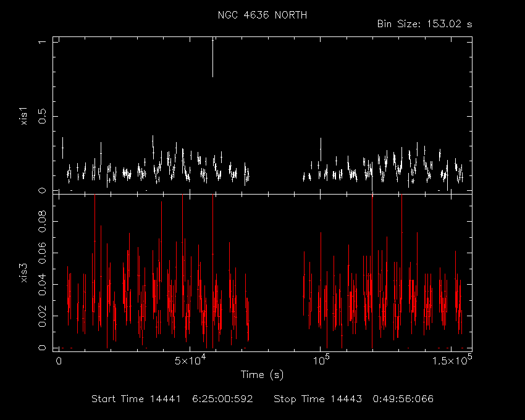Screen dimensions: 525x420
Task: Click the xis1 y-axis tick label '1'
Action: click(42, 42)
